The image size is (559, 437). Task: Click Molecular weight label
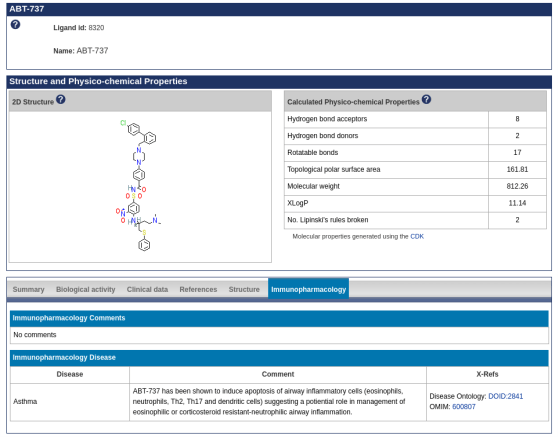coord(313,186)
